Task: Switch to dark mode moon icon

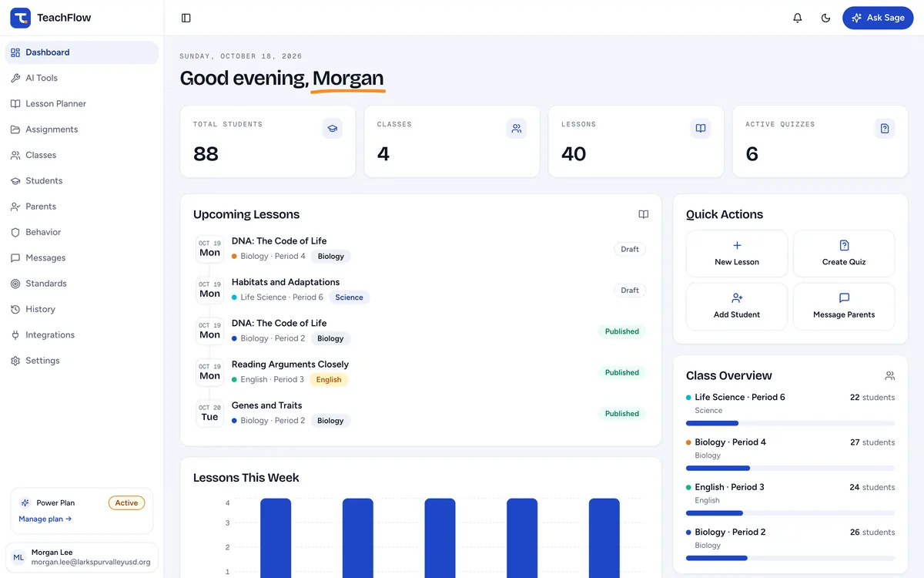Action: 826,18
